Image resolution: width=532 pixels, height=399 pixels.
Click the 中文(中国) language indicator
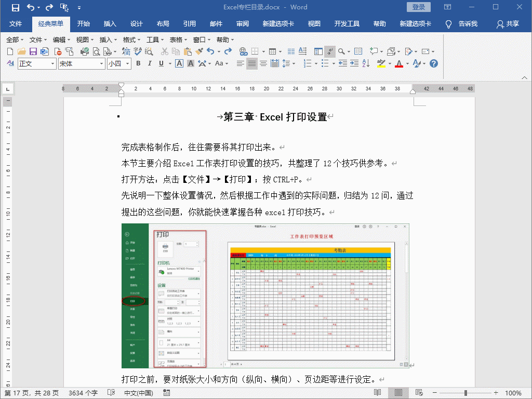click(x=139, y=393)
